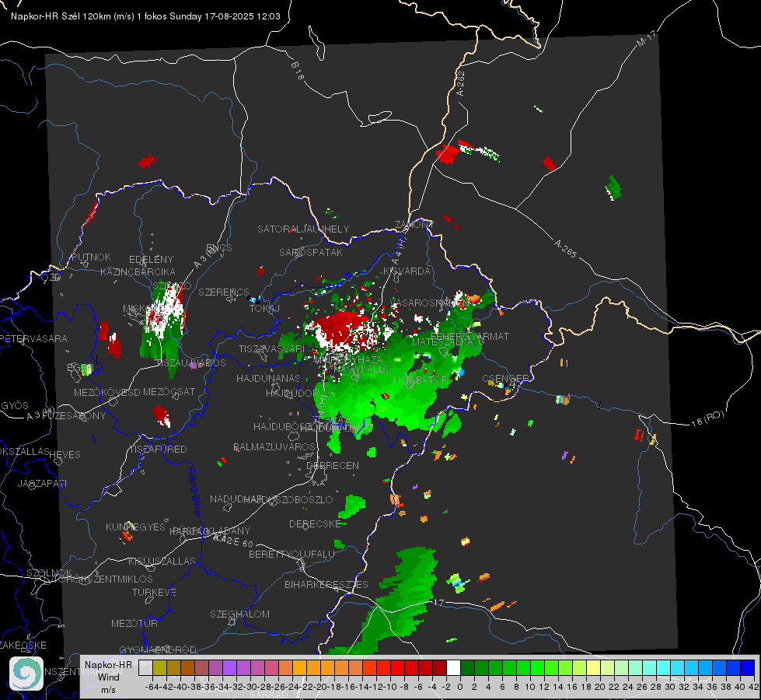Select the GYOMAENDRŐD label
This screenshot has height=700, width=761.
coord(158,649)
